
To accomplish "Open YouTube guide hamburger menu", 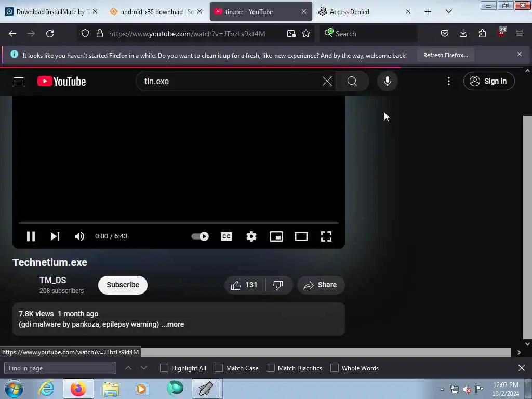I will coord(19,81).
